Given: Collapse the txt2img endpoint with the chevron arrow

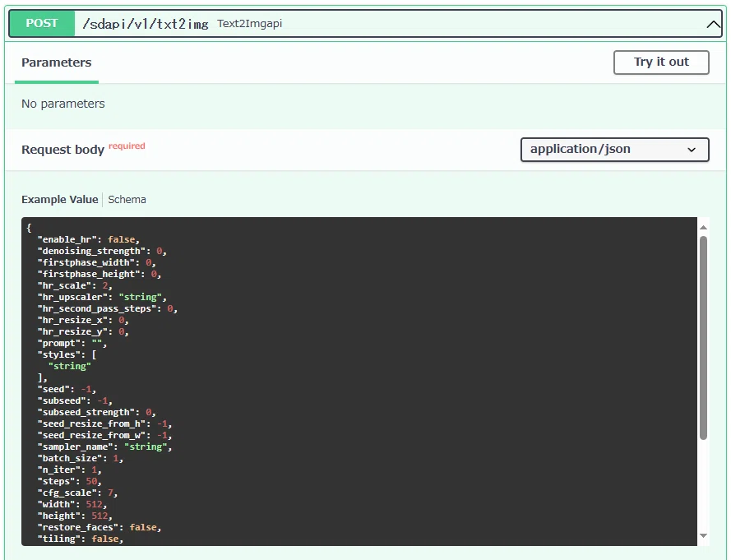Looking at the screenshot, I should [x=713, y=24].
